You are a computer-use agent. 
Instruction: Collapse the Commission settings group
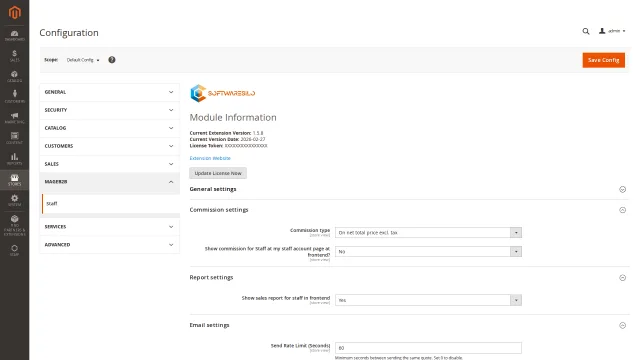tap(409, 210)
